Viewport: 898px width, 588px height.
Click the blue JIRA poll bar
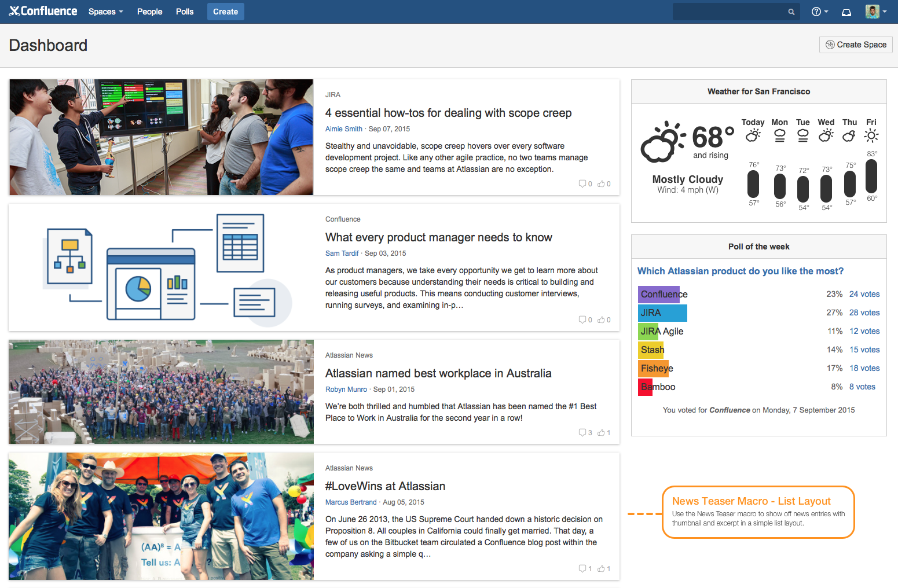click(662, 313)
